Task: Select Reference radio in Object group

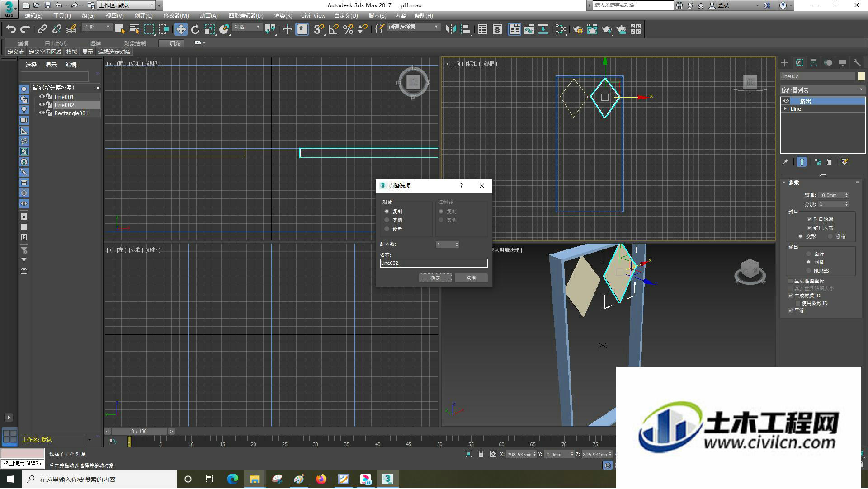Action: pos(387,229)
